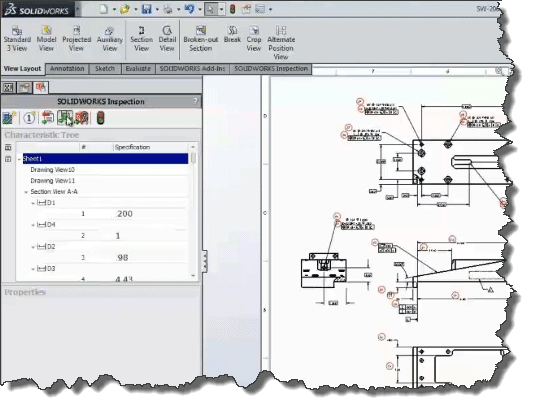Image resolution: width=541 pixels, height=417 pixels.
Task: Click the specification value 200 cell
Action: point(125,214)
